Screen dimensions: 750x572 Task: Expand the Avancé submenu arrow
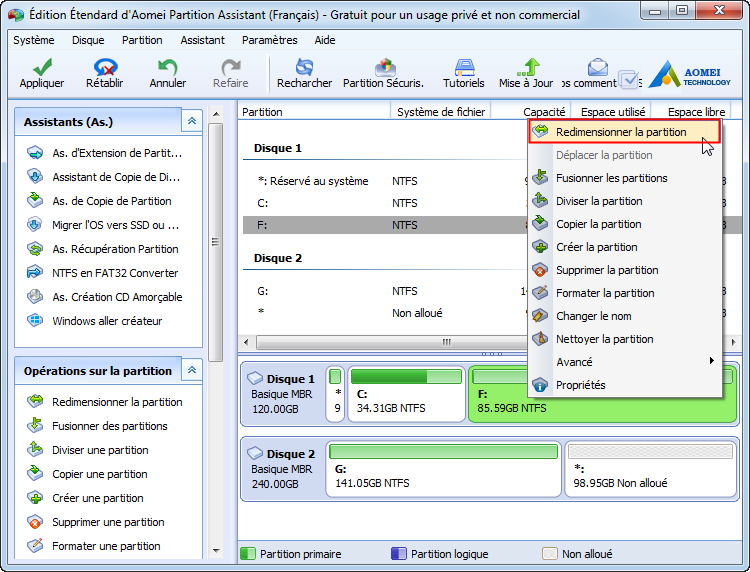click(x=712, y=361)
